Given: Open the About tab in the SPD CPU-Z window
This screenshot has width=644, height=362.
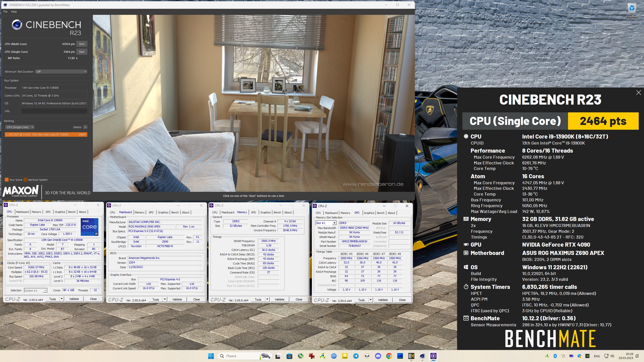Looking at the screenshot, I should [x=391, y=213].
